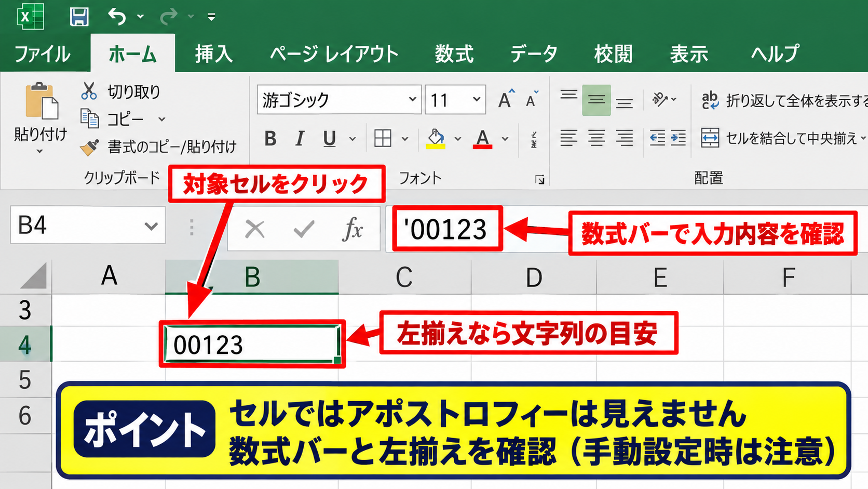Click the decrease font size icon

point(533,99)
